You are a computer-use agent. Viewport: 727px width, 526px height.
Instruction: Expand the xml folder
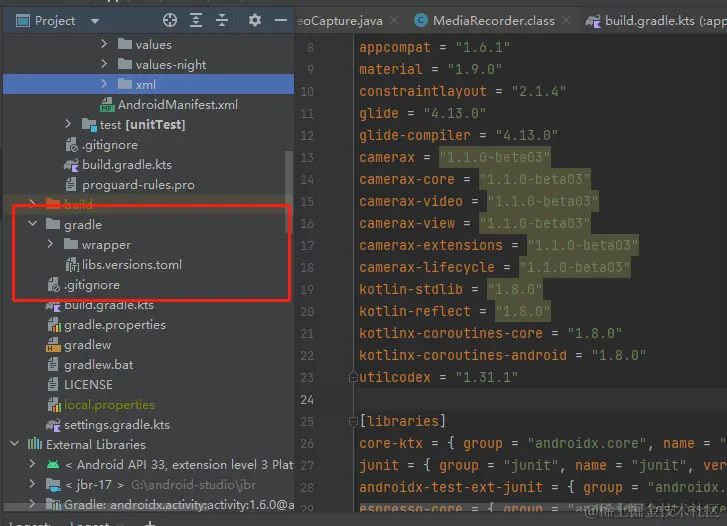pos(104,84)
